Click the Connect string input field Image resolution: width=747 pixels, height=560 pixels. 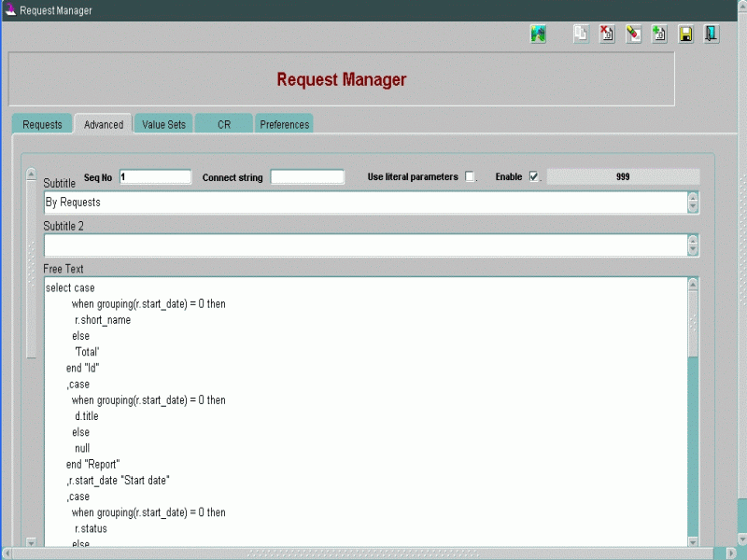(x=307, y=177)
